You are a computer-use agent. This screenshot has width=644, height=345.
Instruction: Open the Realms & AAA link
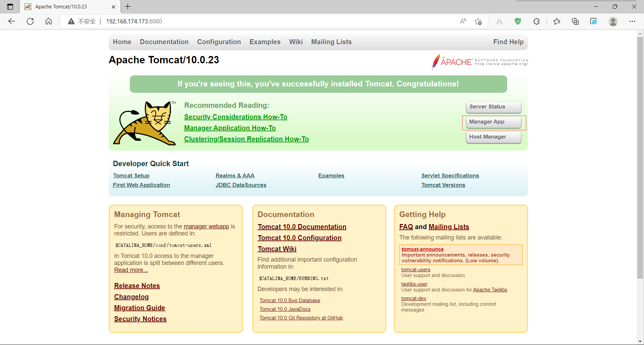tap(235, 176)
